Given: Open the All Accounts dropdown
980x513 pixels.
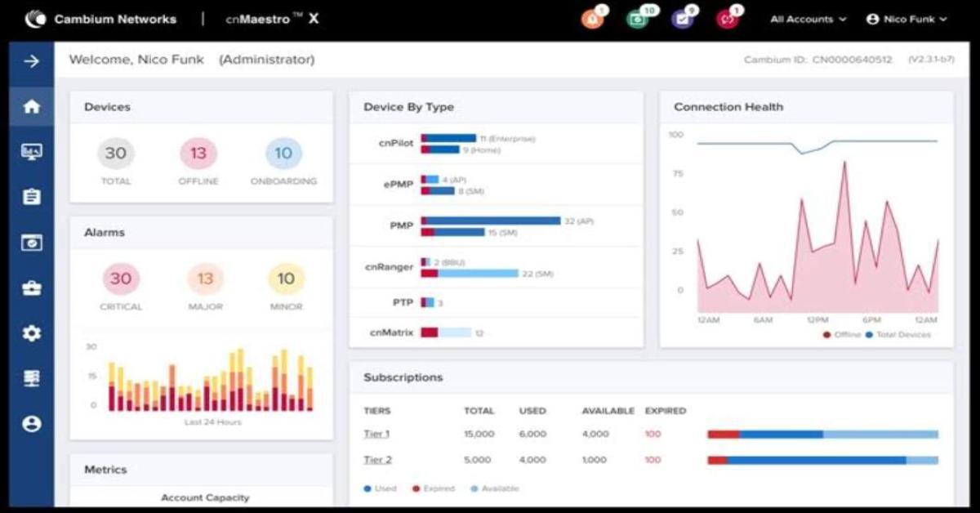Looking at the screenshot, I should [x=808, y=19].
